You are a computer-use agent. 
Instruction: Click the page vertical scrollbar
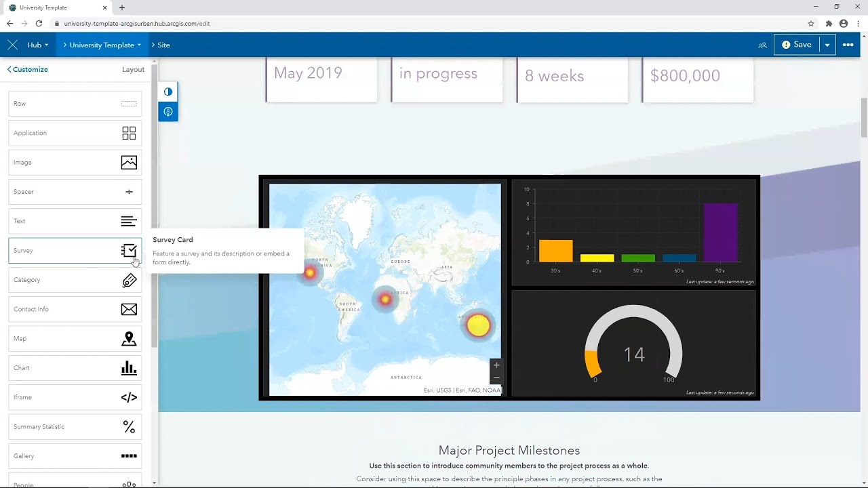864,117
